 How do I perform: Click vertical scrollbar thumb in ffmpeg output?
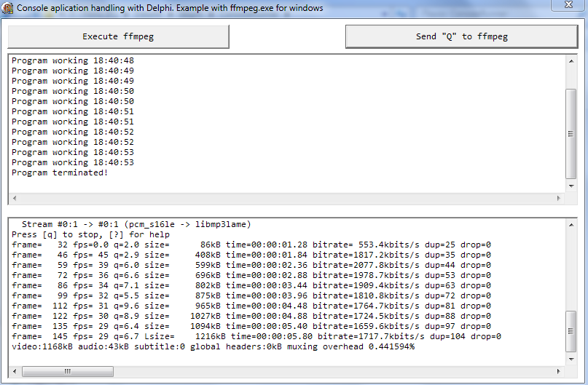(x=571, y=331)
